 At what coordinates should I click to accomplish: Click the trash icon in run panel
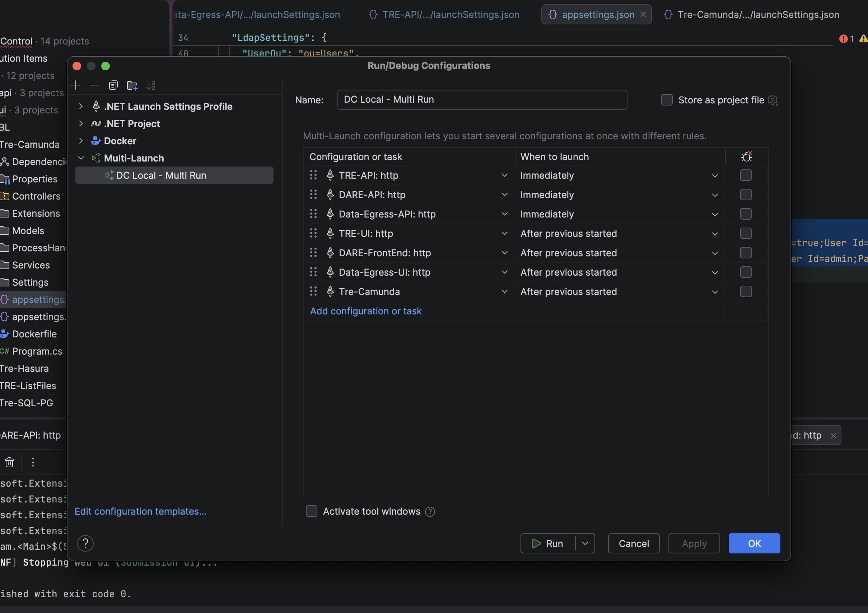[x=9, y=462]
